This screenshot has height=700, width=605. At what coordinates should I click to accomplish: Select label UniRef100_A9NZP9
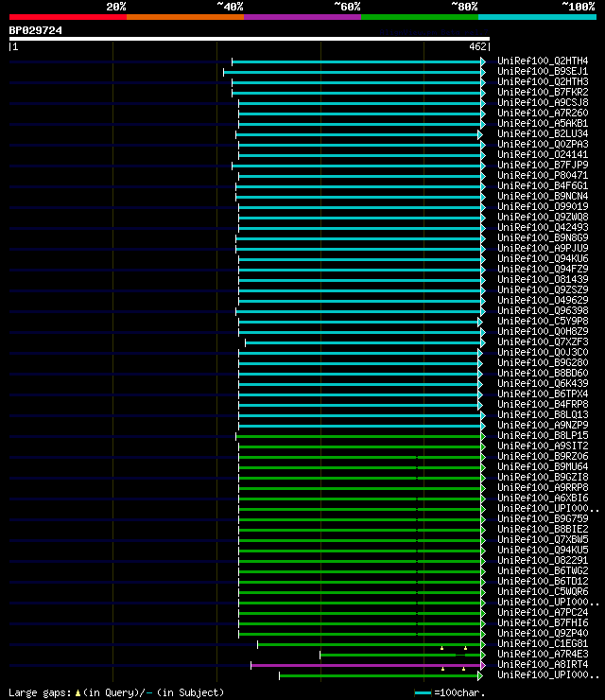tap(543, 425)
